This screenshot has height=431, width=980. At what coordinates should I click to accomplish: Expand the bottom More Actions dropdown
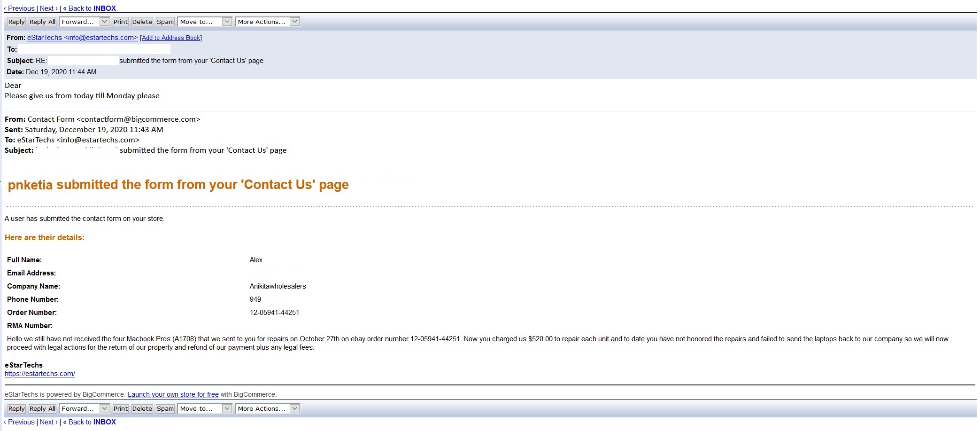click(x=267, y=408)
